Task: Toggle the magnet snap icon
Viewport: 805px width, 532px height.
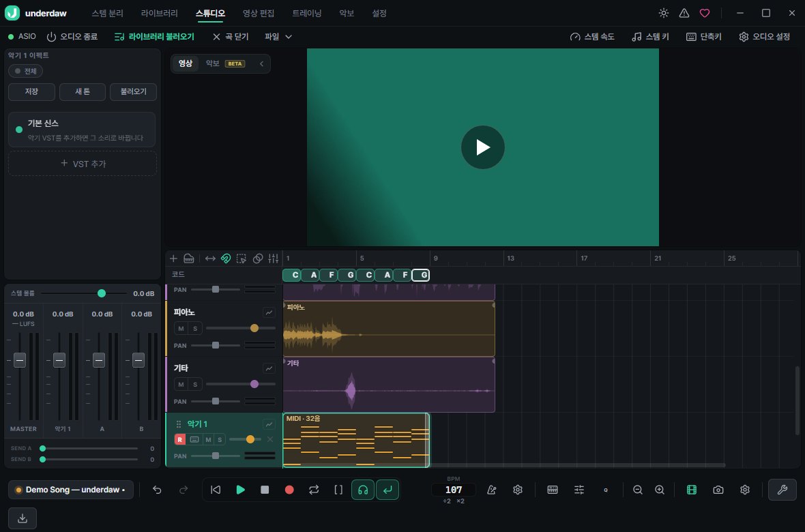Action: (225, 258)
